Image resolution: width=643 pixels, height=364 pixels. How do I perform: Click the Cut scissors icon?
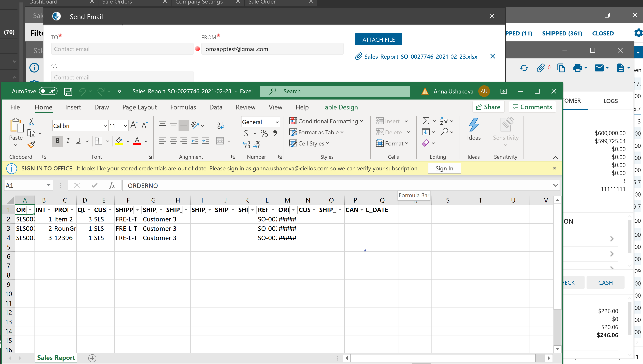(31, 122)
